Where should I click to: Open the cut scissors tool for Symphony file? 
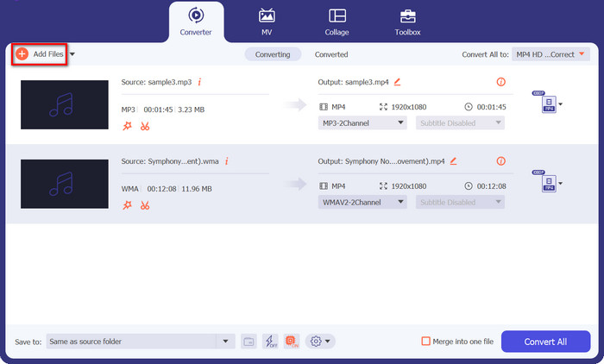pos(145,205)
